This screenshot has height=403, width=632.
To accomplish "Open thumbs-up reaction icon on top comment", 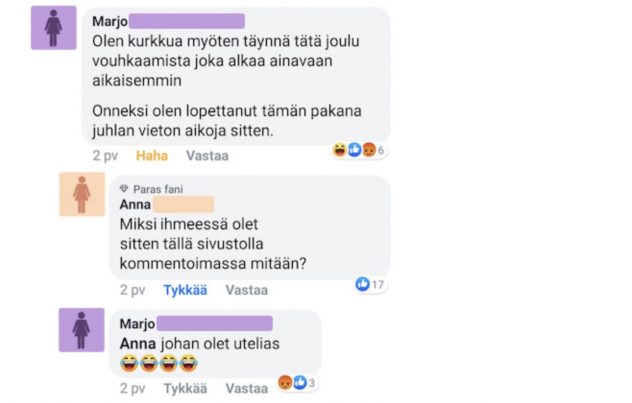I will point(354,150).
